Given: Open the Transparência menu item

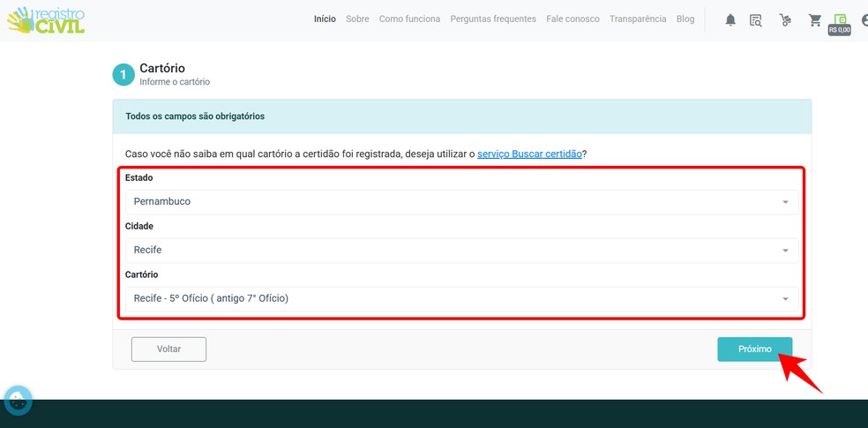Looking at the screenshot, I should 638,19.
